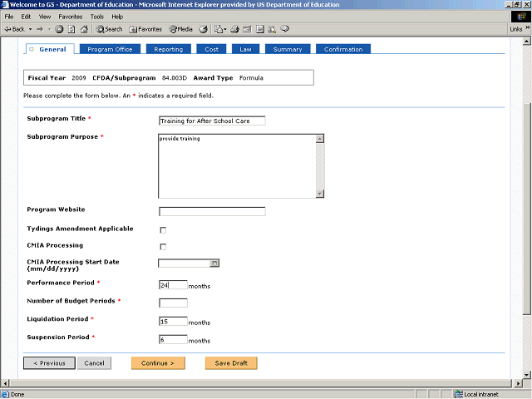Select the General tab
Viewport: 532px width, 399px height.
tap(50, 49)
